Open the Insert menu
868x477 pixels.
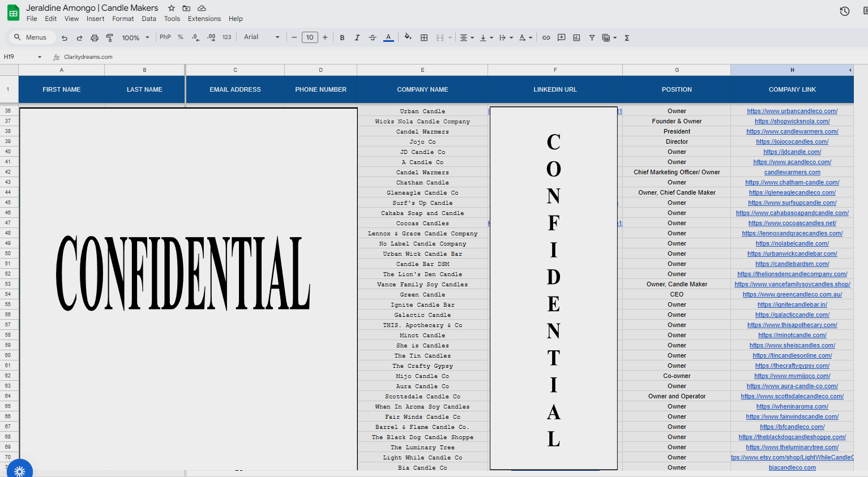point(96,19)
